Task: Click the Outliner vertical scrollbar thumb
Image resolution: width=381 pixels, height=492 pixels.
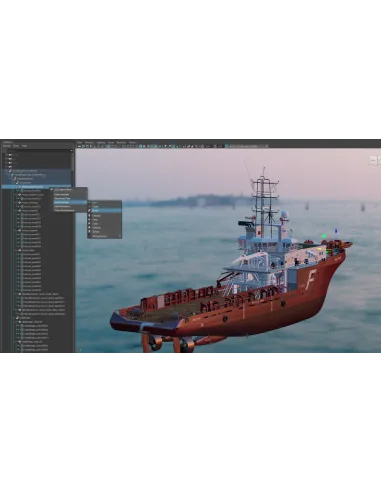Action: click(73, 162)
